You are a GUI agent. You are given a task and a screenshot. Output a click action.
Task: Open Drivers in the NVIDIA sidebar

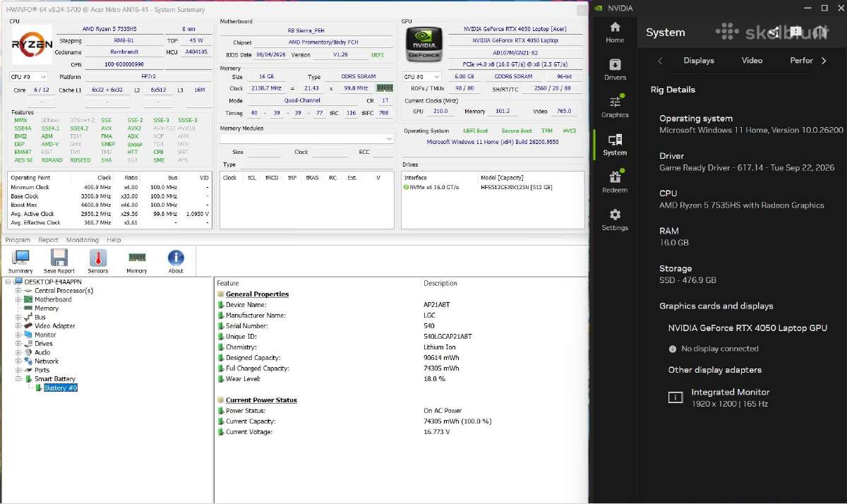click(x=615, y=69)
